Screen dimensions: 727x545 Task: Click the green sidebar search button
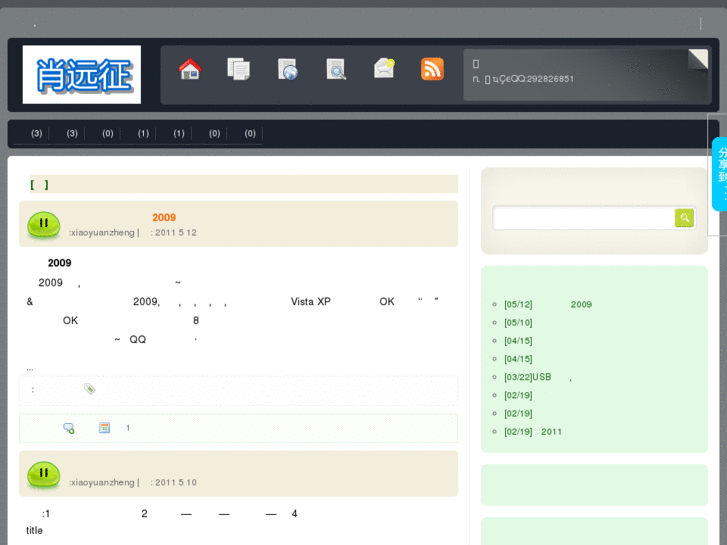(x=684, y=218)
